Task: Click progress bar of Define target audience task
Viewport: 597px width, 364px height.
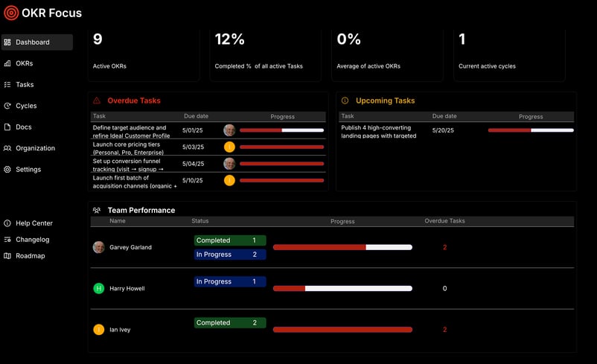Action: (281, 130)
